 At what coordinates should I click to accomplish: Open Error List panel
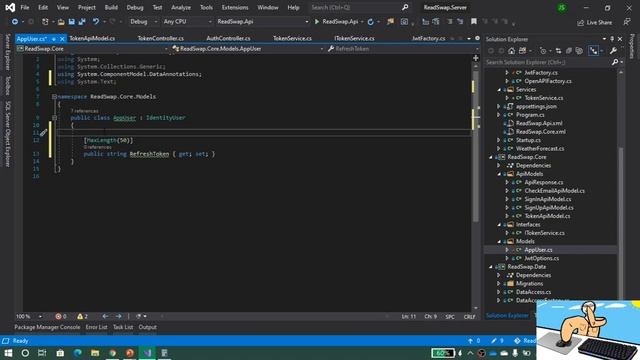pos(96,327)
